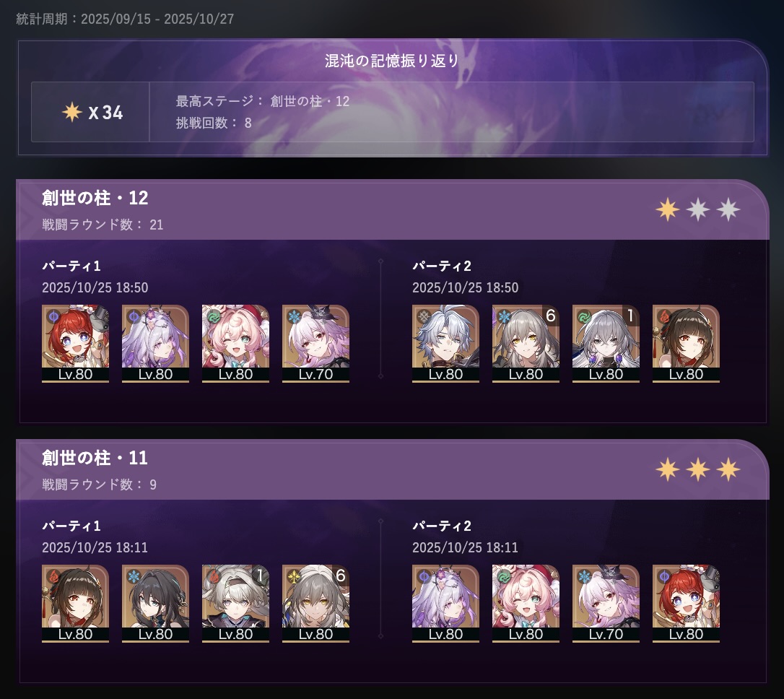This screenshot has width=784, height=699.
Task: Click the quantum element icon on the red-haired Stage 12 portrait
Action: 53,316
